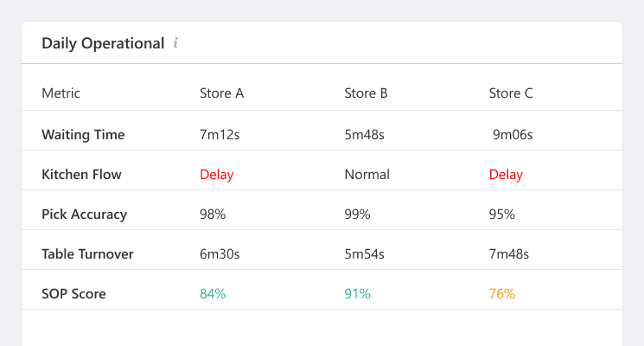This screenshot has height=346, width=644.
Task: Select the Store C column header
Action: coord(511,93)
